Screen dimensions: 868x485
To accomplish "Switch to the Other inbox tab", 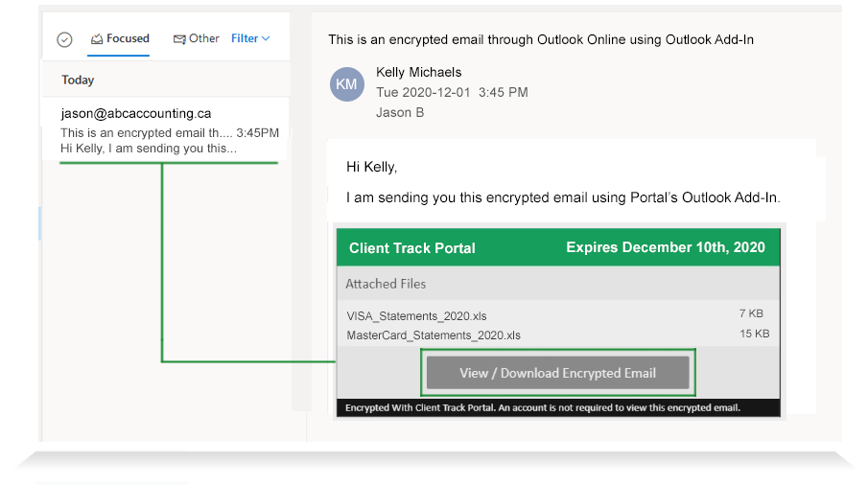I will (x=196, y=38).
